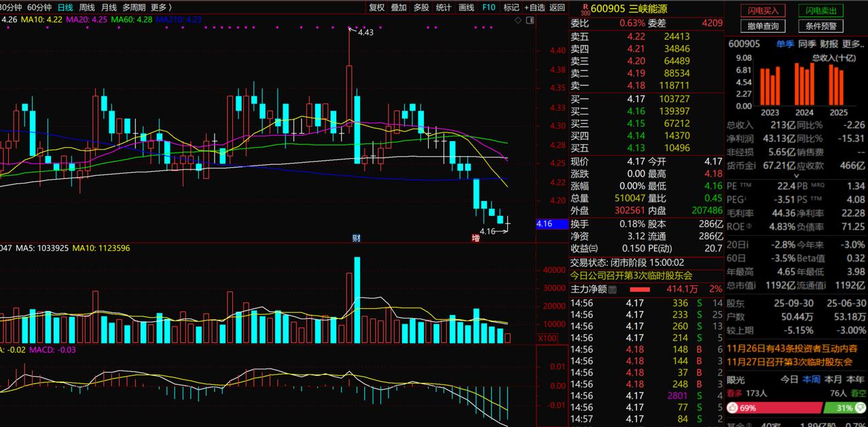
Task: Click the MA60: 4.28 indicator label
Action: pos(132,20)
